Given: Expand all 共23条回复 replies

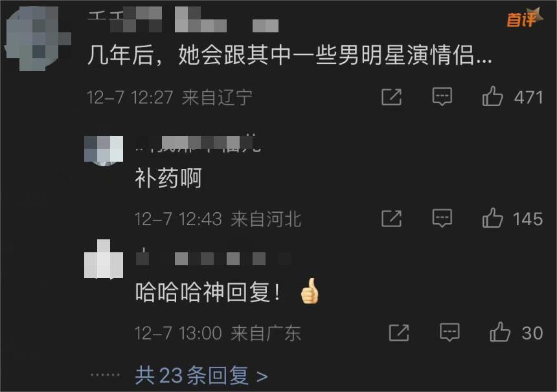Looking at the screenshot, I should click(x=201, y=375).
